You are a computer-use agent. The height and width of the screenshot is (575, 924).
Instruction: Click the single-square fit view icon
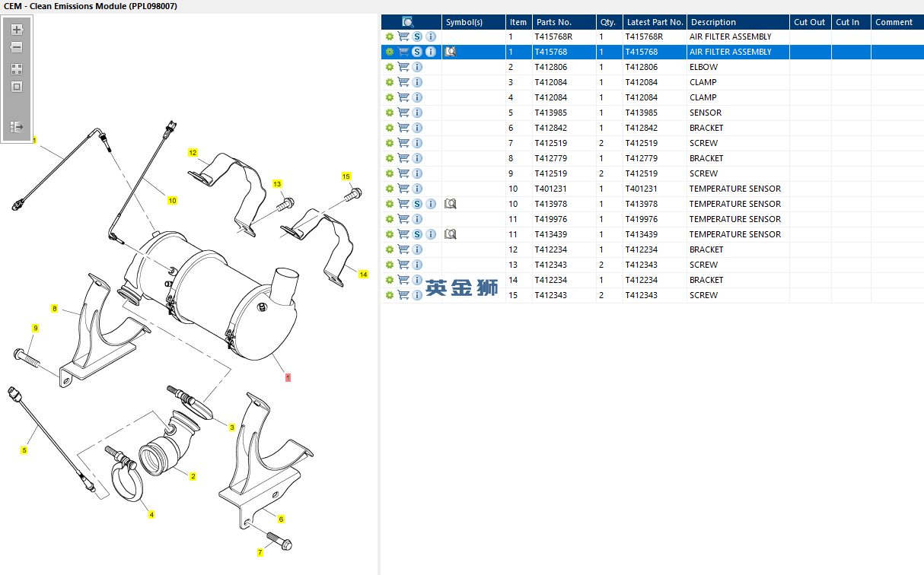[x=17, y=87]
